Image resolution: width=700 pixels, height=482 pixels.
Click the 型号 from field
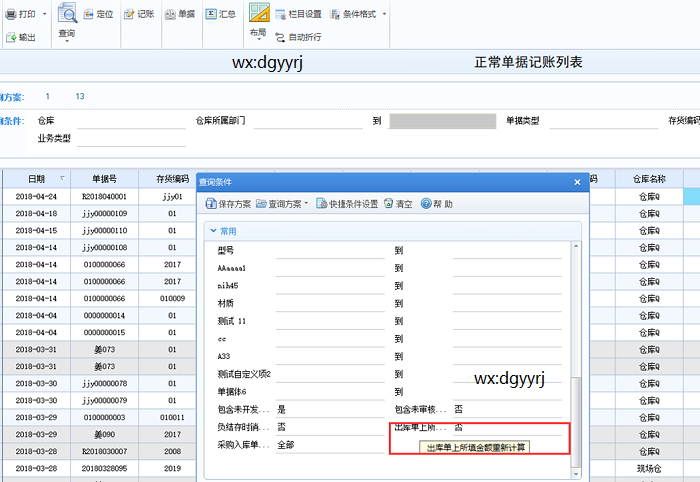[330, 251]
